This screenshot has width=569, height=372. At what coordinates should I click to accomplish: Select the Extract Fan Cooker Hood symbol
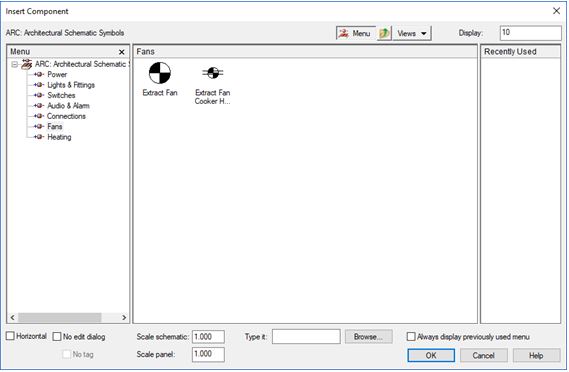pos(213,83)
